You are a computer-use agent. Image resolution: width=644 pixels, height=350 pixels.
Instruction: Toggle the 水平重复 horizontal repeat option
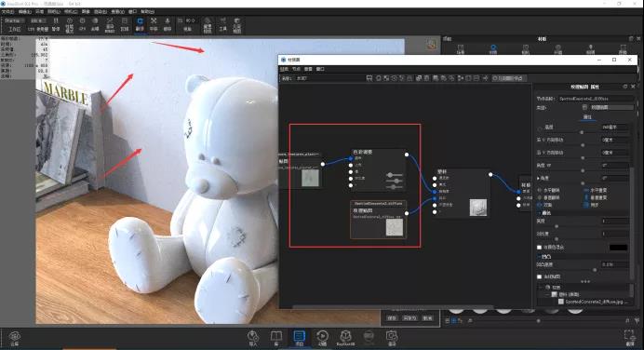click(x=596, y=191)
